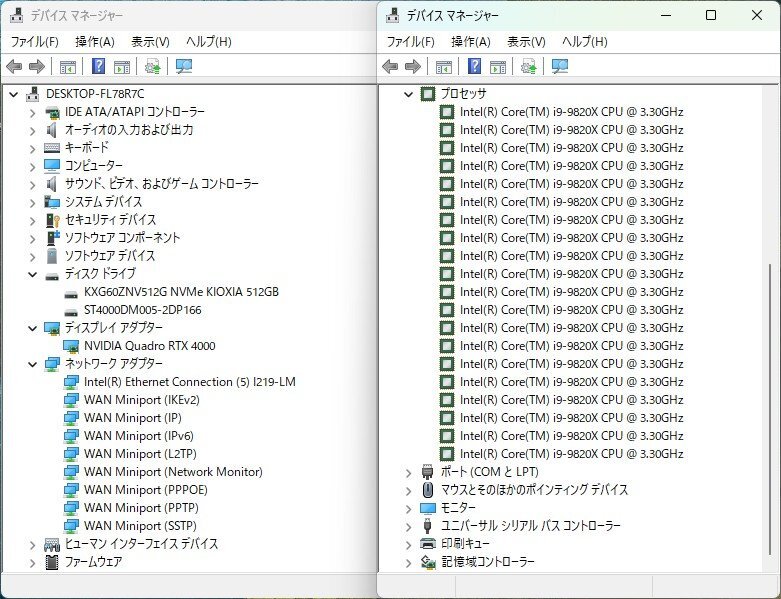Click Action pane icon in right window toolbar
This screenshot has height=599, width=781.
498,66
